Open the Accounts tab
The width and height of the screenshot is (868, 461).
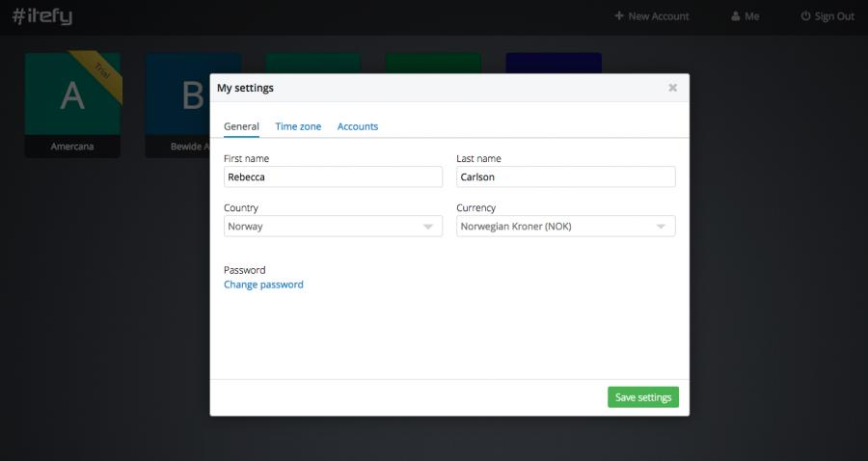358,126
